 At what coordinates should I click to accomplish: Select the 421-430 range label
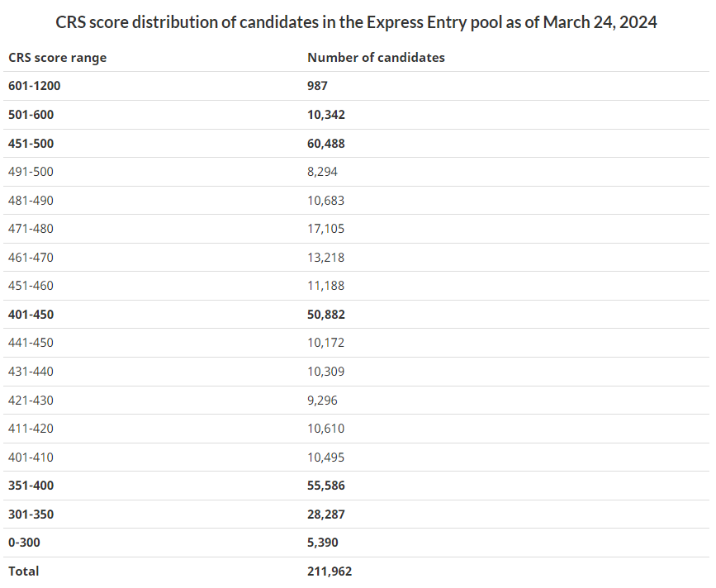point(31,401)
